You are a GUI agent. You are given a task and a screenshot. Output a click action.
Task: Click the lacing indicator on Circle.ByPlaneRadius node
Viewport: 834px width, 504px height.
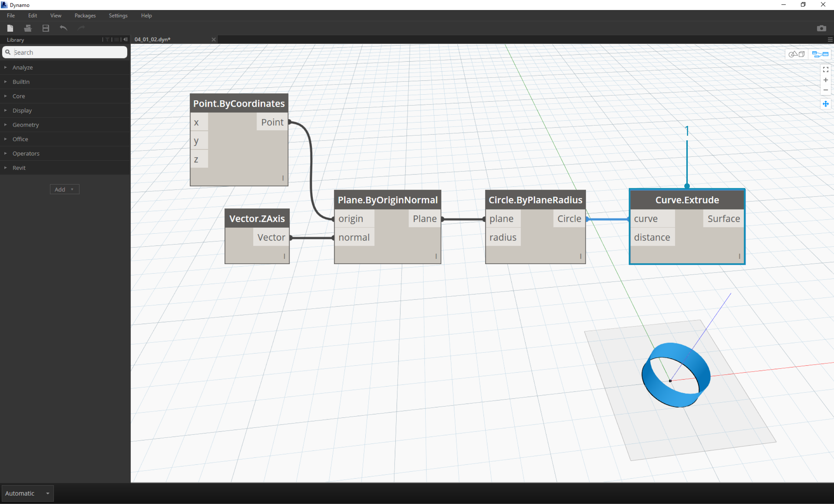(580, 256)
